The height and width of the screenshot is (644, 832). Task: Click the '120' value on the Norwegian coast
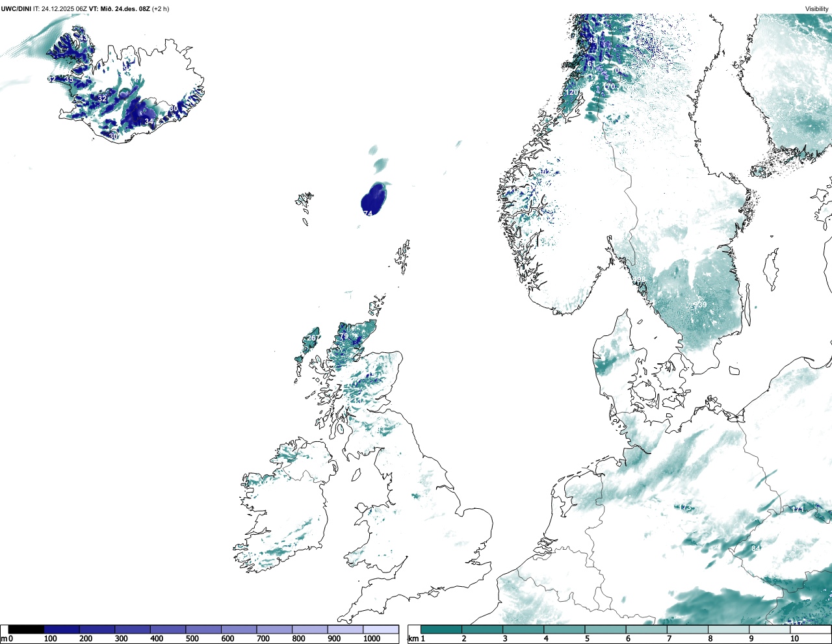[571, 92]
